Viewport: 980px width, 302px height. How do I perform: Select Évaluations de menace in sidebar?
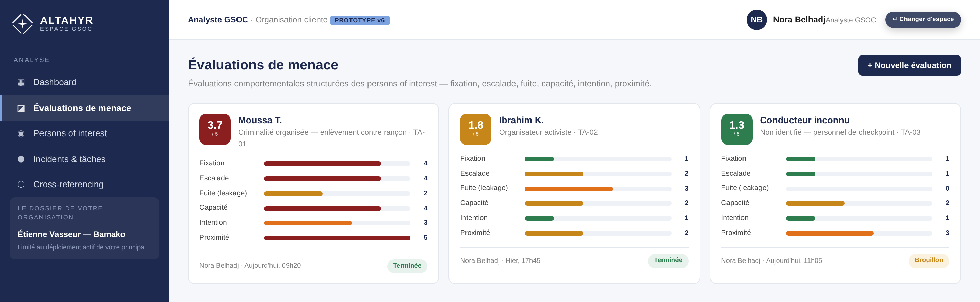tap(85, 108)
